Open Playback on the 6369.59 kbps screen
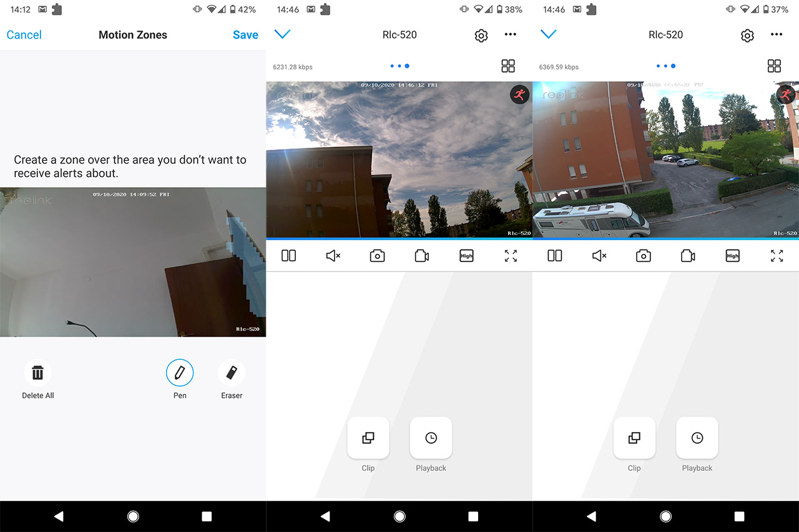The height and width of the screenshot is (532, 799). 697,438
